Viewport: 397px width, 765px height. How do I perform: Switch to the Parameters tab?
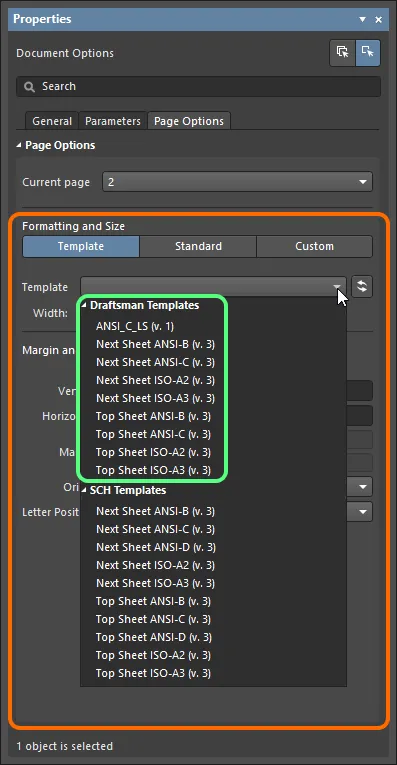pos(113,121)
